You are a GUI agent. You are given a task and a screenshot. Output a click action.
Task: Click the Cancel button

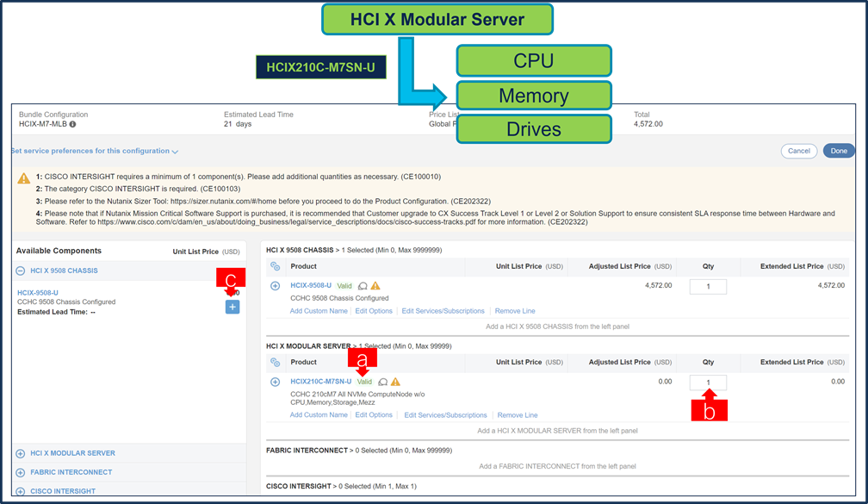pos(799,151)
